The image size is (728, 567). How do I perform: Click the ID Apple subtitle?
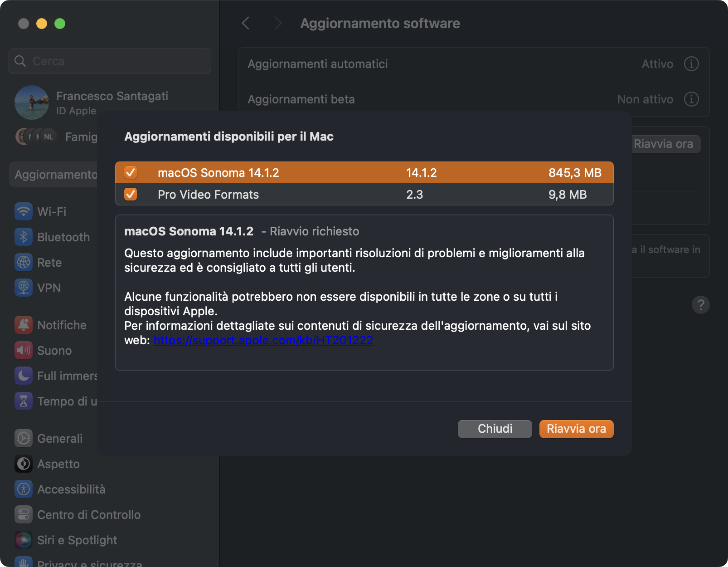pyautogui.click(x=76, y=111)
